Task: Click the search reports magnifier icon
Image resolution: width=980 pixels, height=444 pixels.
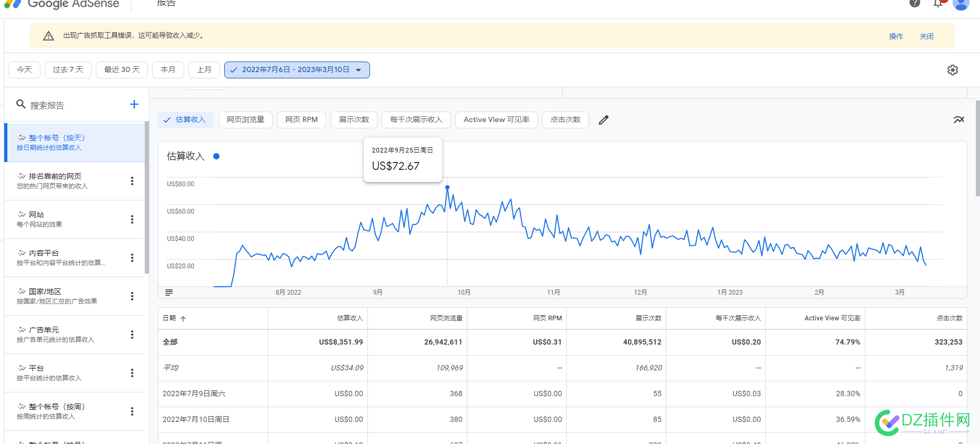Action: click(21, 104)
